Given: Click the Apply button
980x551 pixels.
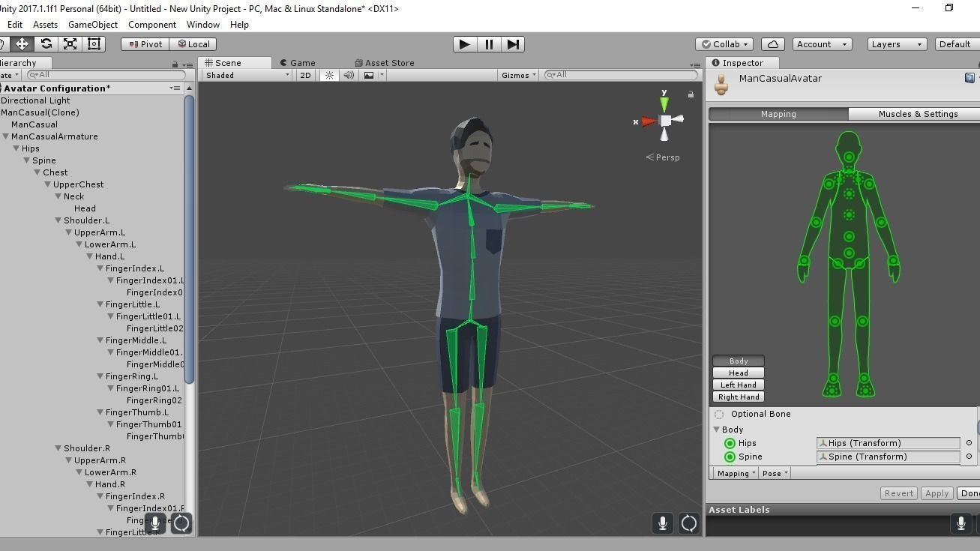Looking at the screenshot, I should [x=937, y=493].
